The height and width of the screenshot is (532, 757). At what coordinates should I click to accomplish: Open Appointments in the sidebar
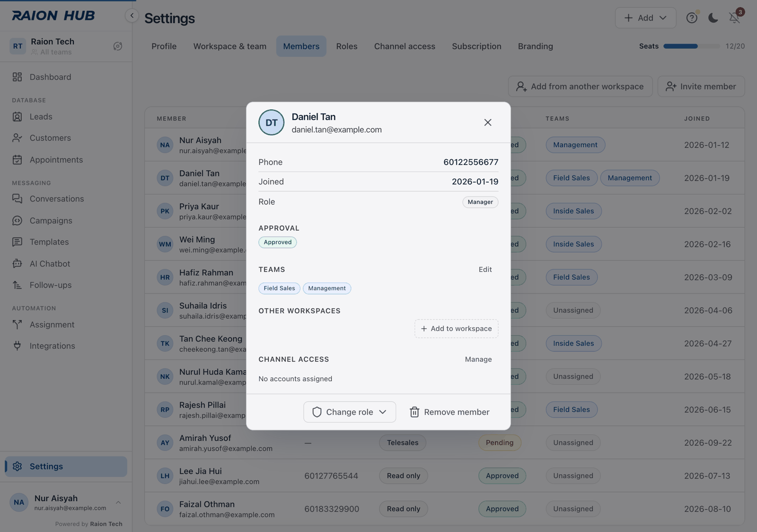click(x=66, y=160)
